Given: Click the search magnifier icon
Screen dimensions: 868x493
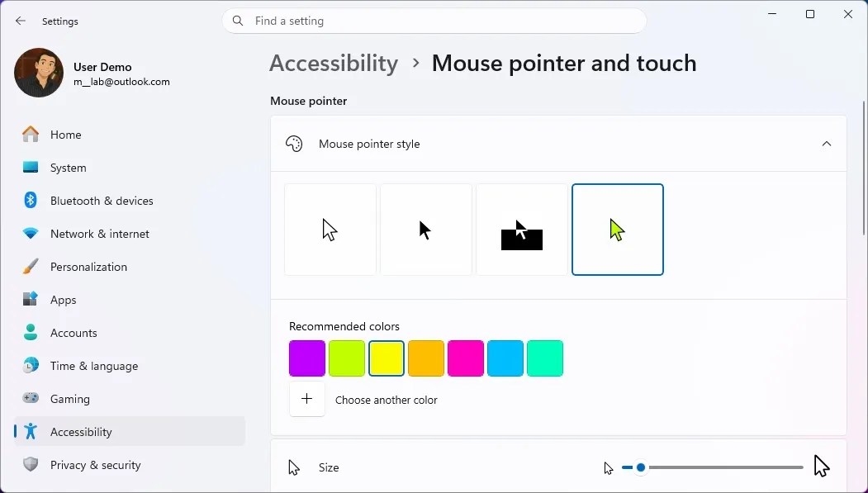Looking at the screenshot, I should pyautogui.click(x=238, y=21).
